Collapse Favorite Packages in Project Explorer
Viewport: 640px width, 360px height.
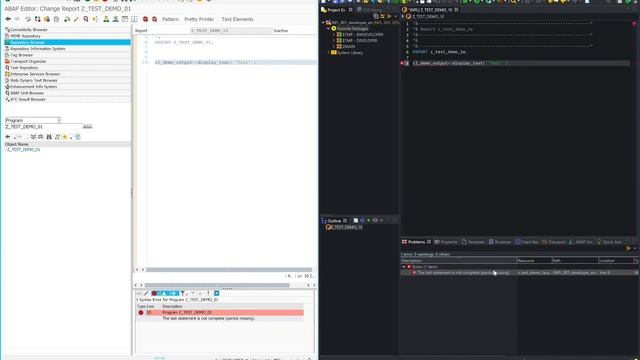(329, 29)
